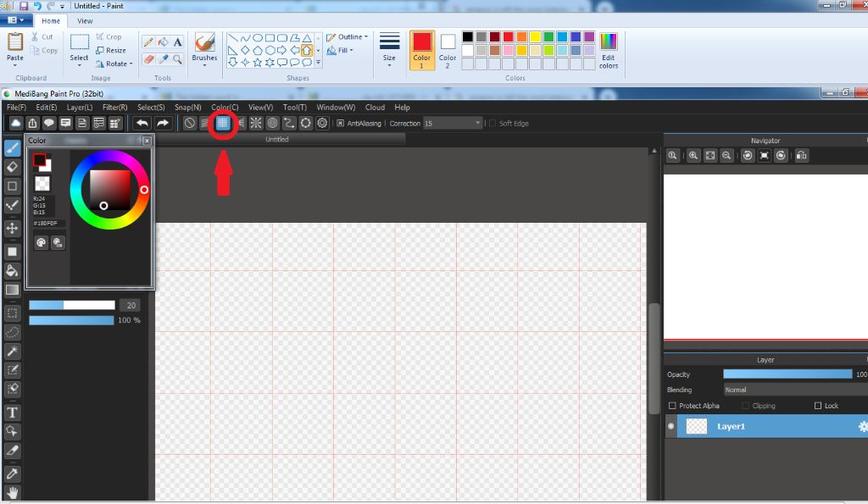The width and height of the screenshot is (868, 504).
Task: Open the Snap(N) menu
Action: tap(187, 108)
